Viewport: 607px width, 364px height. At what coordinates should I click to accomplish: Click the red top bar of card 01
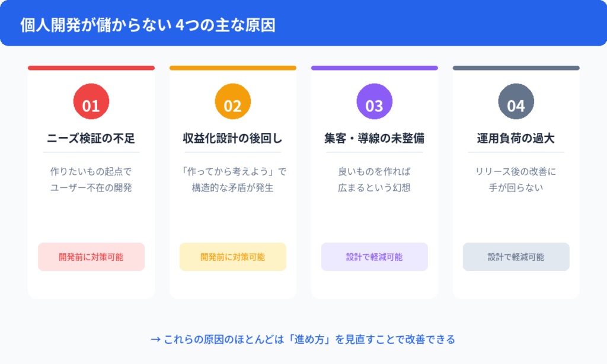coord(91,68)
